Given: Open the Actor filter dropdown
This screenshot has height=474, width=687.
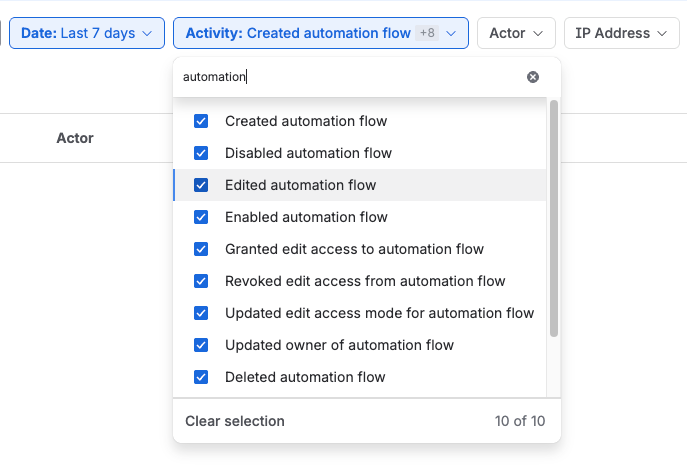Looking at the screenshot, I should point(516,33).
